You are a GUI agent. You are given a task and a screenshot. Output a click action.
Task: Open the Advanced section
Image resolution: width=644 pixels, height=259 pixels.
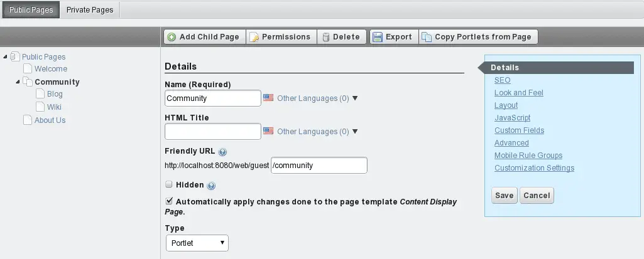point(511,143)
